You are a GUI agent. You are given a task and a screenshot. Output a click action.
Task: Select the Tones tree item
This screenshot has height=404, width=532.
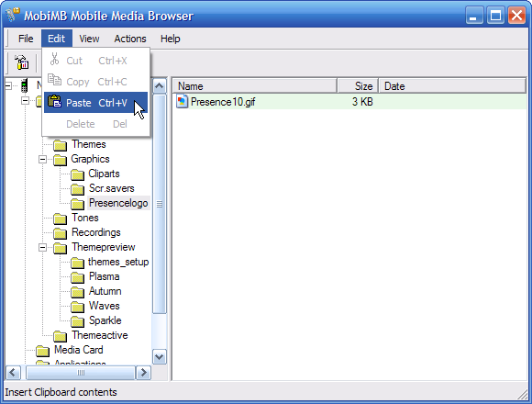pos(84,218)
